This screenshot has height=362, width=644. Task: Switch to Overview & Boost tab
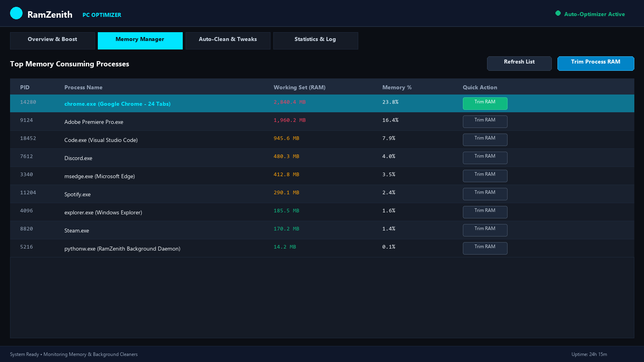pyautogui.click(x=52, y=41)
